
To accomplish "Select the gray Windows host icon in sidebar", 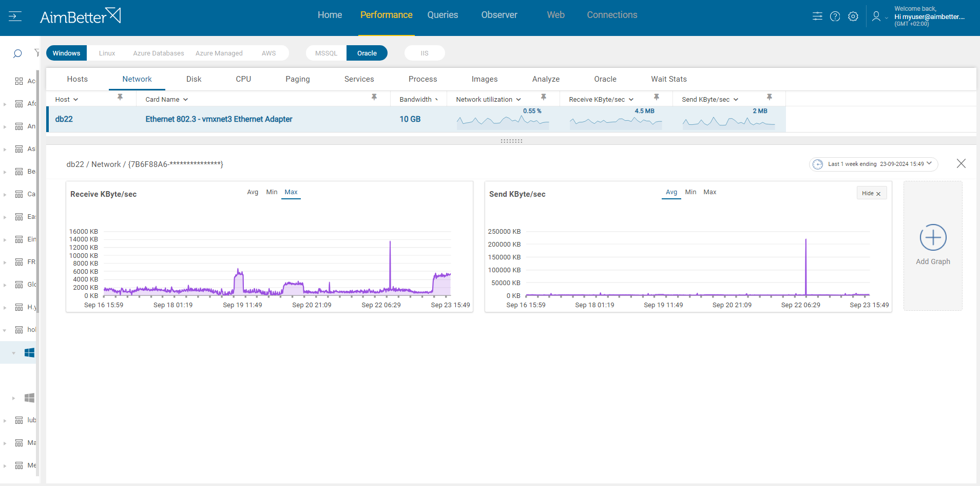I will coord(30,398).
